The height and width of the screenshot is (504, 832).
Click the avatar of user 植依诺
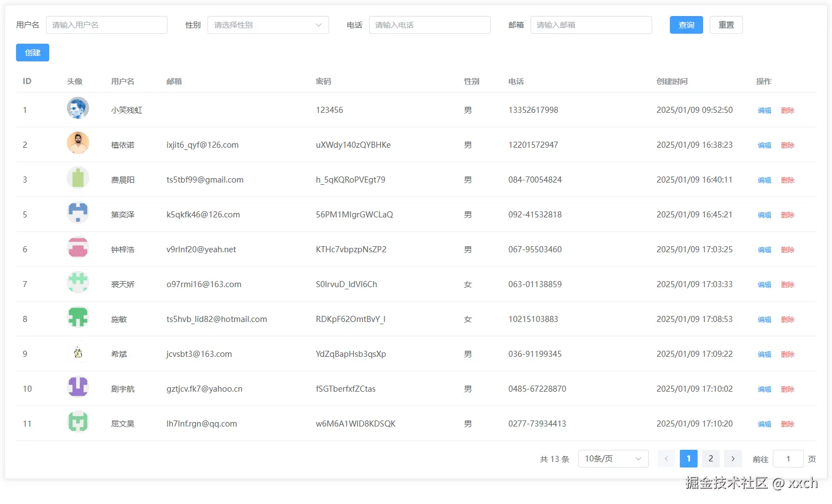(x=78, y=143)
